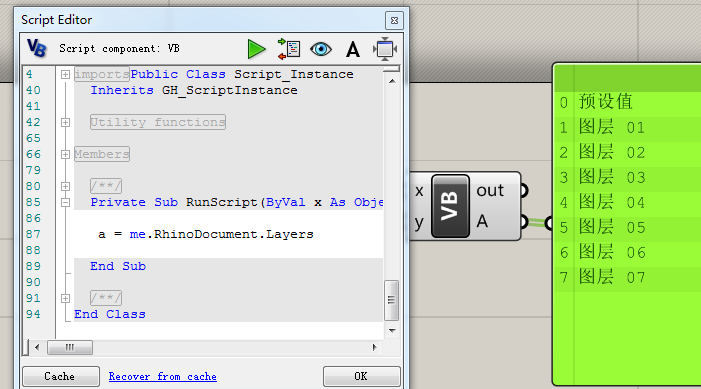This screenshot has height=389, width=701.
Task: Expand the Members code region
Action: 65,154
